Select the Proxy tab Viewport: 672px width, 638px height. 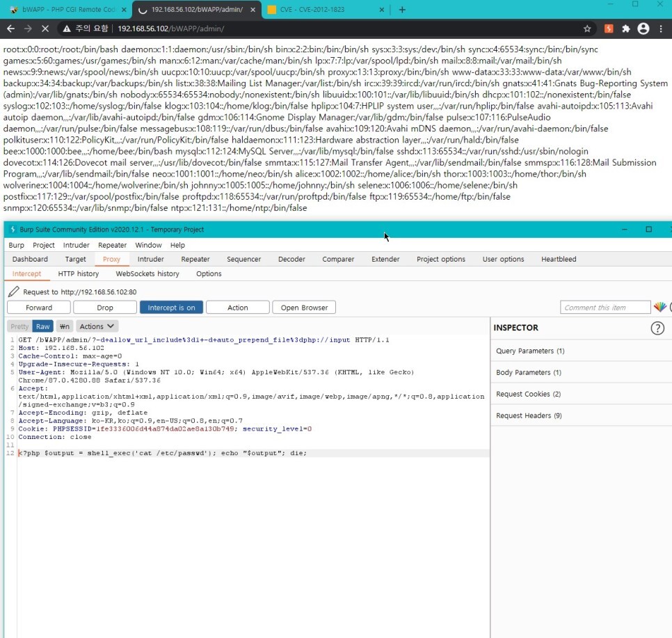pyautogui.click(x=111, y=259)
